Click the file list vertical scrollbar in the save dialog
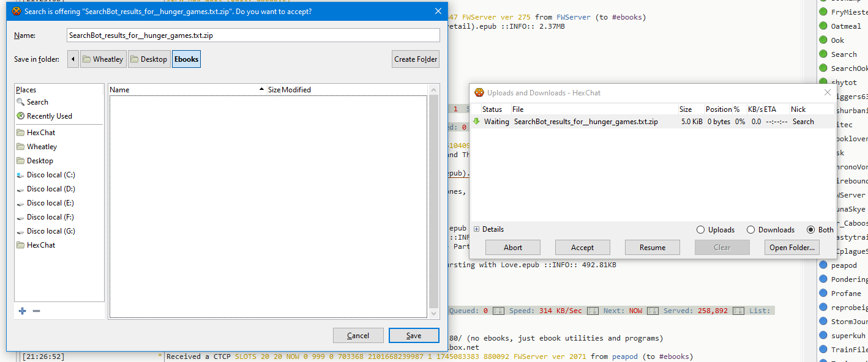This screenshot has height=362, width=868. point(434,202)
